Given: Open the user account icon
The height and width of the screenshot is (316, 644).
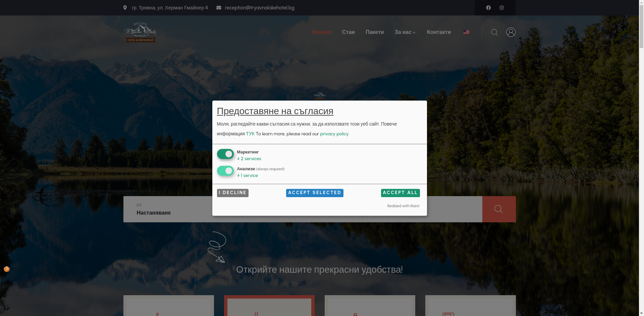Looking at the screenshot, I should pos(511,32).
